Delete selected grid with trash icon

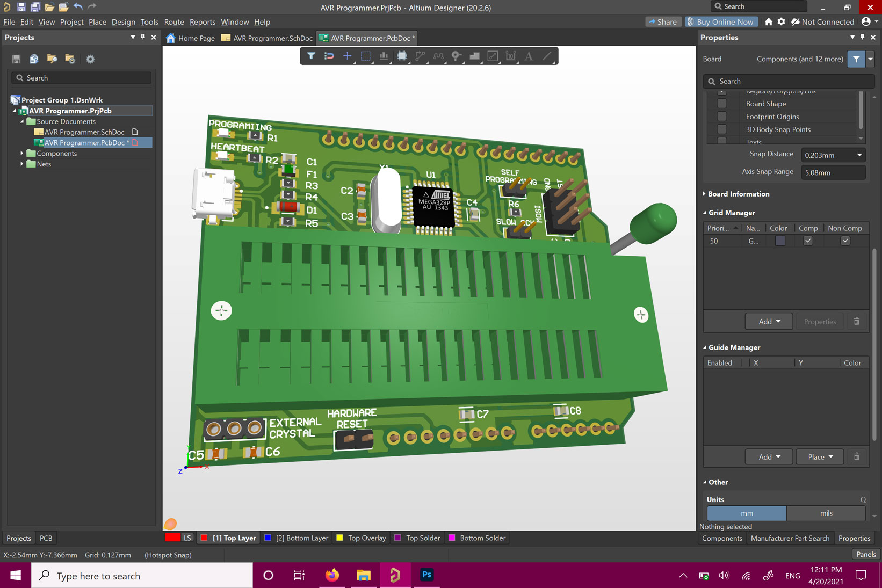[x=857, y=321]
